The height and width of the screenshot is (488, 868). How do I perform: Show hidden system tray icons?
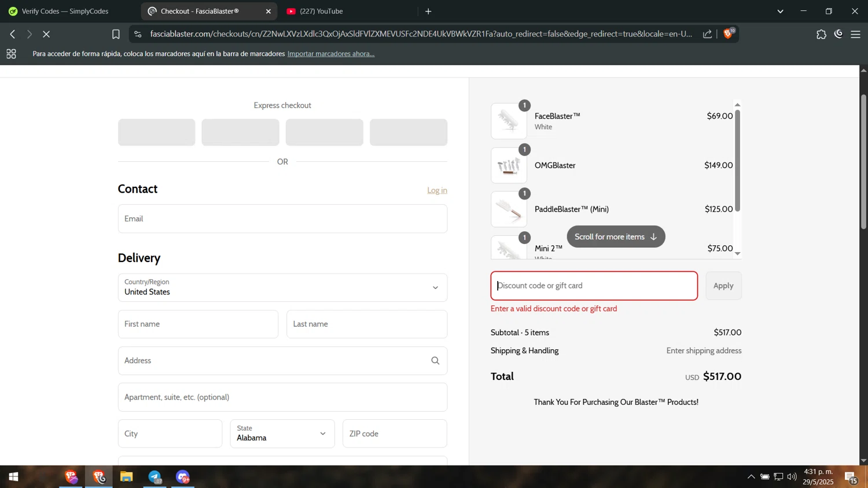[x=751, y=477]
